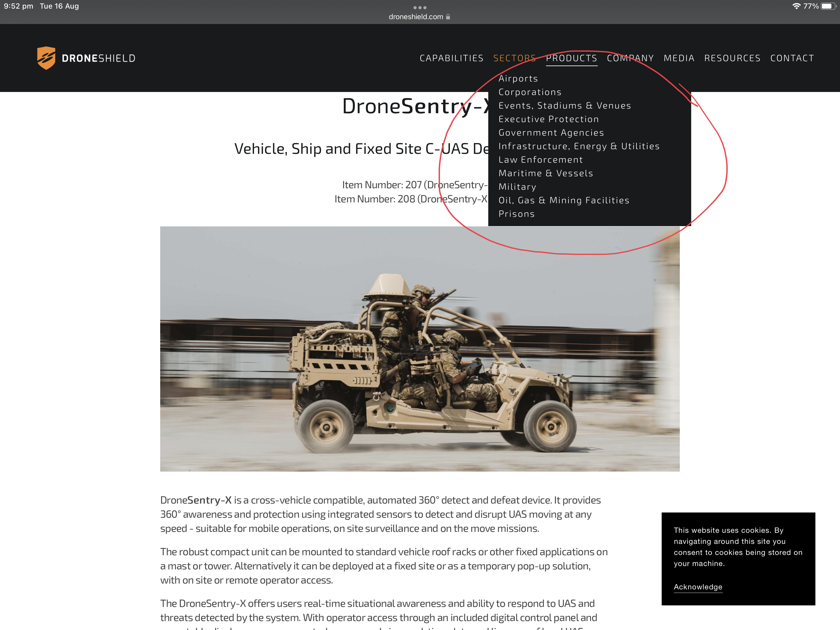The image size is (840, 630).
Task: Tap the droneshield.com address bar
Action: click(x=420, y=17)
